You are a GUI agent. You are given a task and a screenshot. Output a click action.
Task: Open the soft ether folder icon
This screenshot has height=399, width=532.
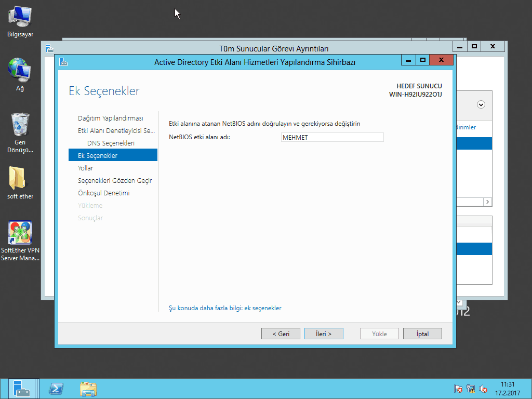pyautogui.click(x=20, y=179)
